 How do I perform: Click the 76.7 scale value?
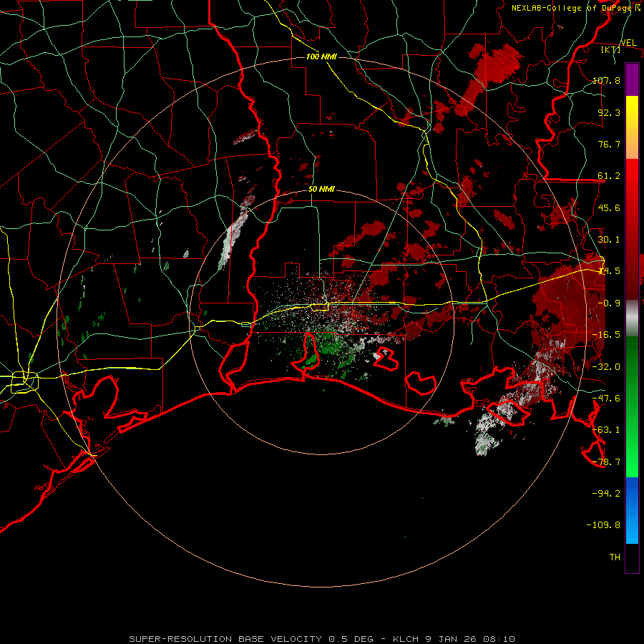point(609,144)
